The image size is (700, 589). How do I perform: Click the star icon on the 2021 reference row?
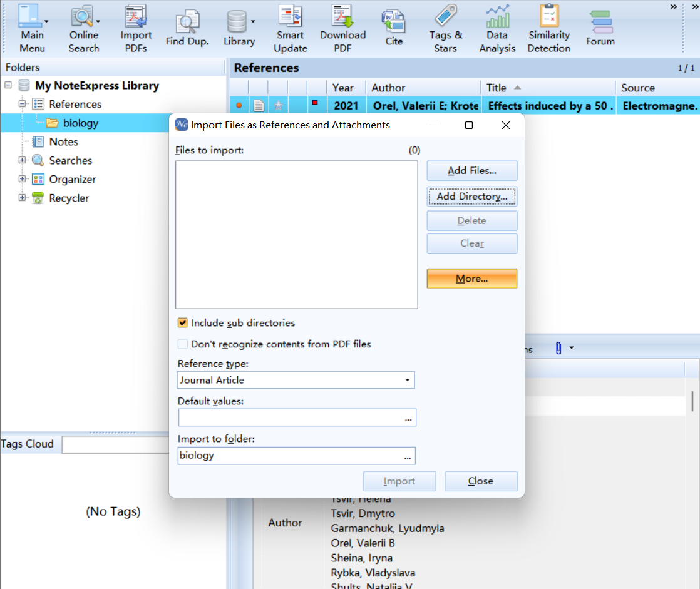[279, 106]
